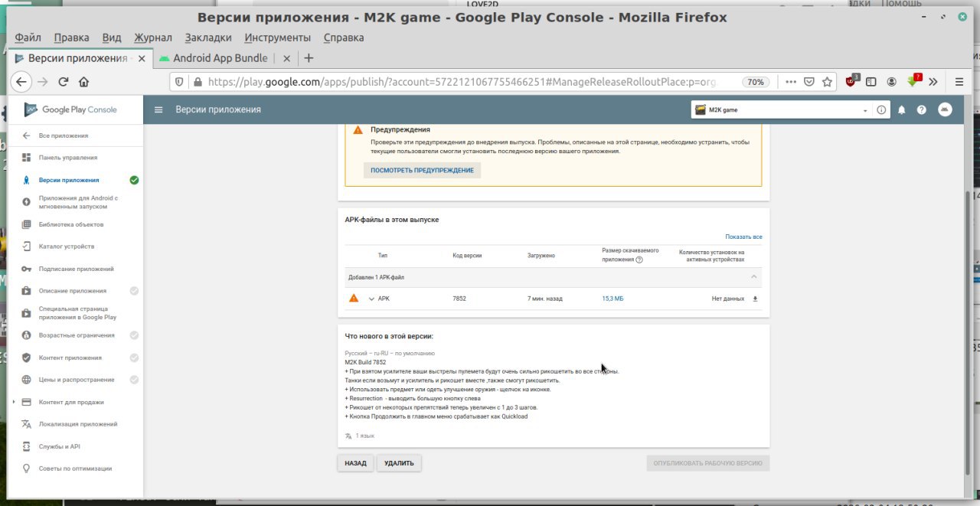The height and width of the screenshot is (506, 980).
Task: Open the page actions three-dot menu
Action: [x=791, y=82]
